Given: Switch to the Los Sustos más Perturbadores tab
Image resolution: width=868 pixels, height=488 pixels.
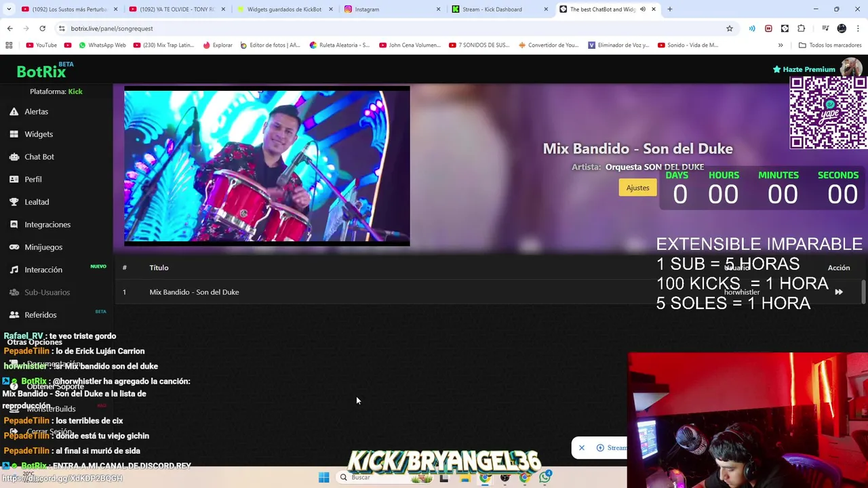Looking at the screenshot, I should (x=69, y=9).
